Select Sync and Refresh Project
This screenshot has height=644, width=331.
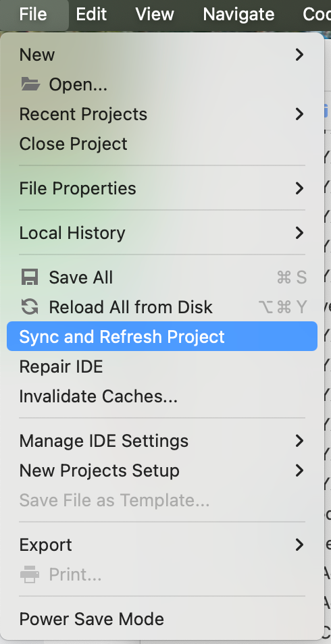pyautogui.click(x=162, y=337)
